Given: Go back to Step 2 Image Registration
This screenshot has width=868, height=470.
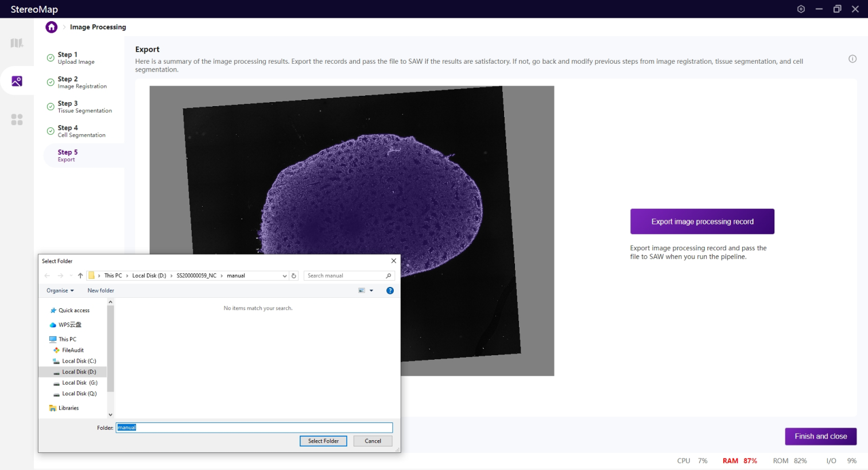Looking at the screenshot, I should pos(82,82).
